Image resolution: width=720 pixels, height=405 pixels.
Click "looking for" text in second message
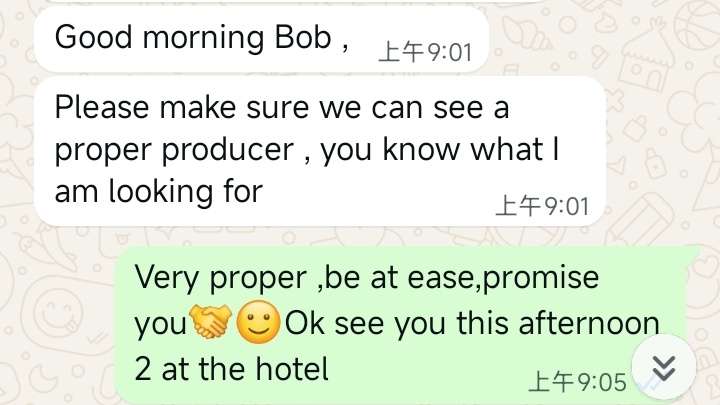pos(186,191)
